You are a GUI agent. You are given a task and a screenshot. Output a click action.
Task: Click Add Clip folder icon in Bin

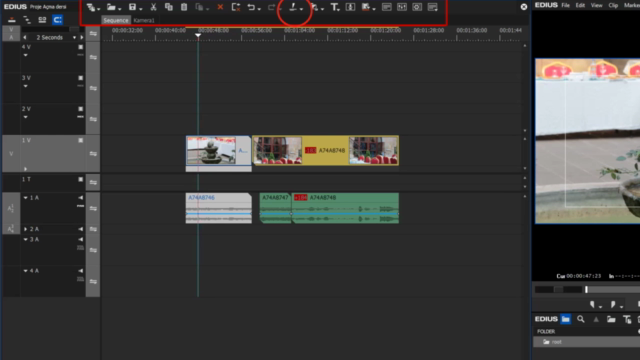click(611, 320)
